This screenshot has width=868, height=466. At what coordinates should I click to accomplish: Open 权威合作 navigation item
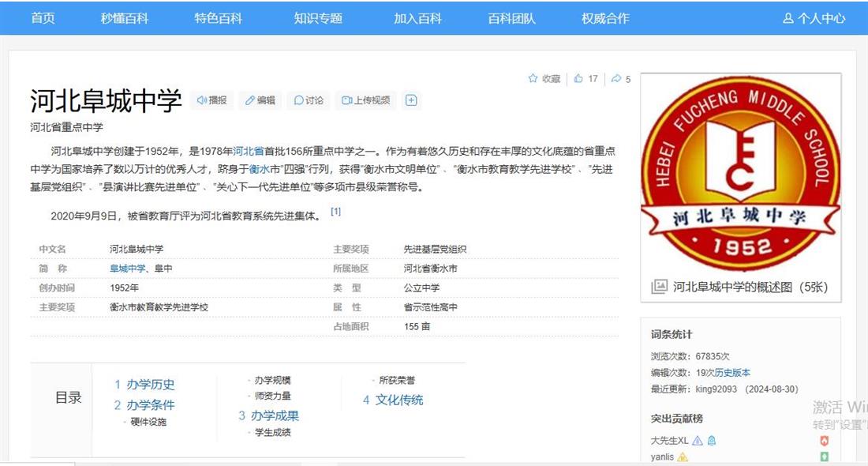pyautogui.click(x=605, y=18)
